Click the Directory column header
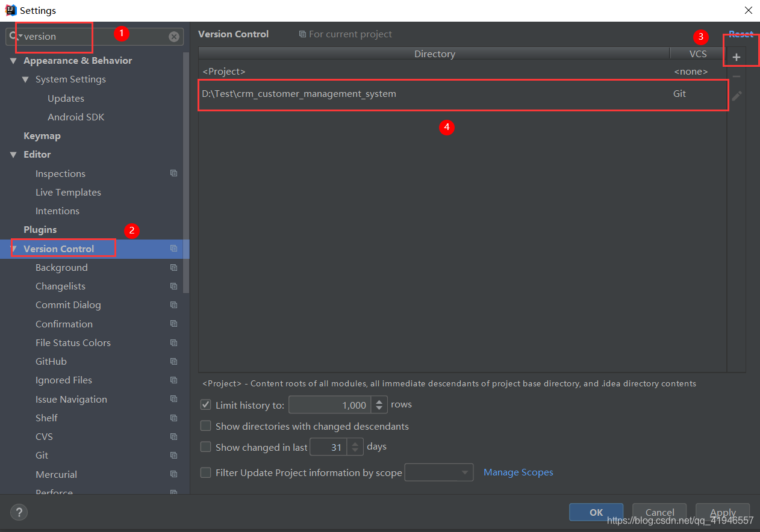Viewport: 760px width, 532px height. 434,54
